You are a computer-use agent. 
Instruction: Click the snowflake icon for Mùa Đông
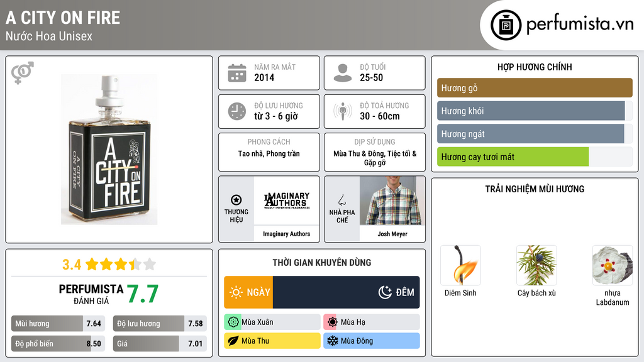(332, 341)
